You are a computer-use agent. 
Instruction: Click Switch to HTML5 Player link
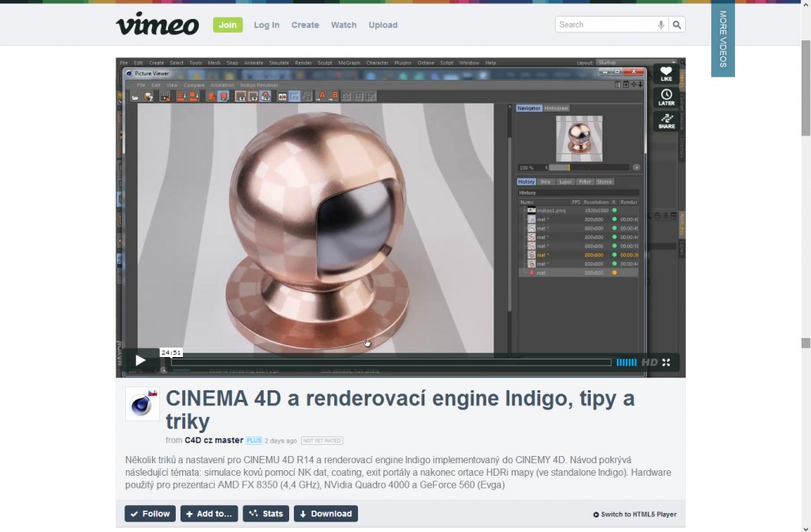634,515
